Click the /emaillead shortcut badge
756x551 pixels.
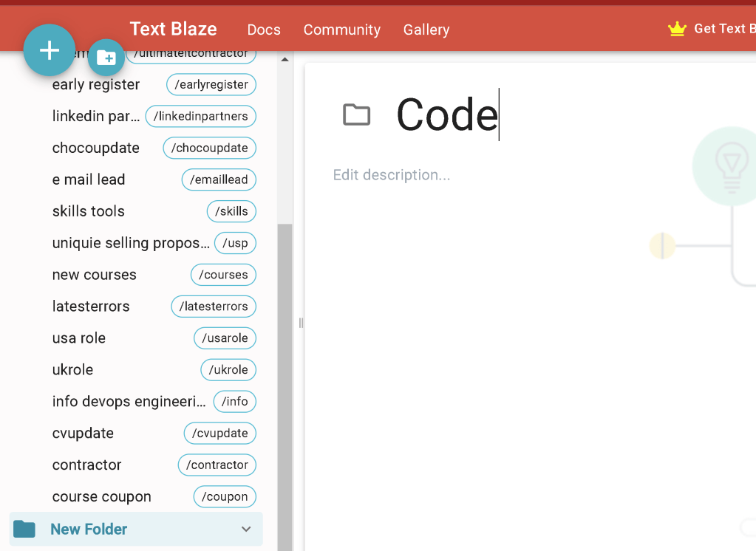click(x=219, y=179)
